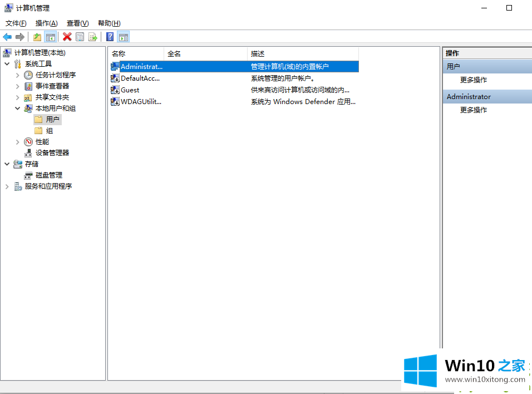Click the 磁盘管理 disk icon
532x394 pixels.
point(28,175)
